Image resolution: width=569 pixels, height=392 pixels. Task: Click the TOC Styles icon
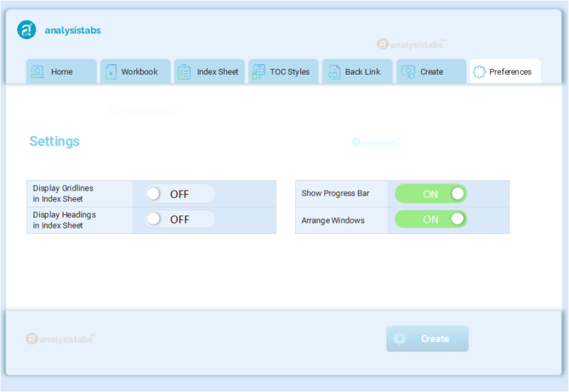tap(258, 72)
